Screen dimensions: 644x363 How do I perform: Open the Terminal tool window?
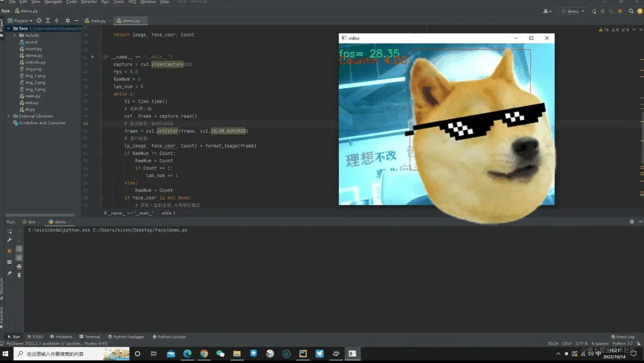pyautogui.click(x=89, y=337)
